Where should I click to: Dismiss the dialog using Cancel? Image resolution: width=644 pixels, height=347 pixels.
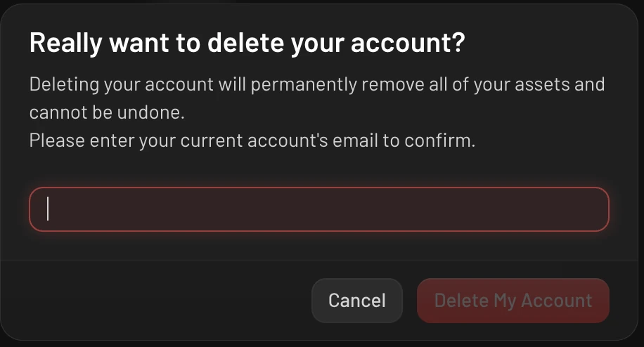click(357, 301)
